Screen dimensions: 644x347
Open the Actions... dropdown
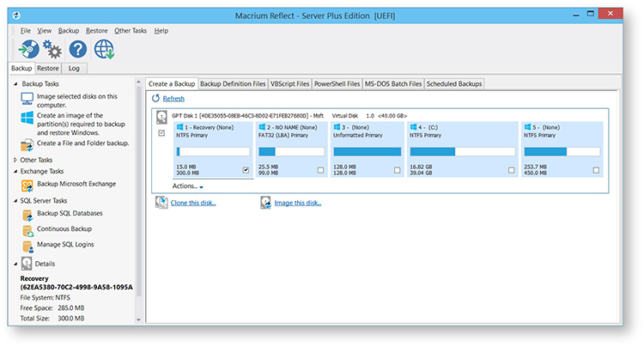click(x=188, y=186)
